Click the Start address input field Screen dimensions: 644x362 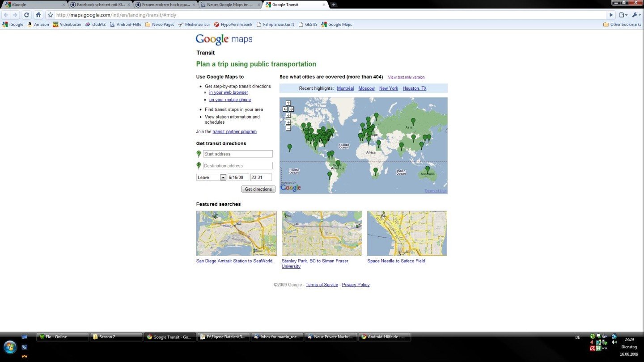(x=238, y=154)
